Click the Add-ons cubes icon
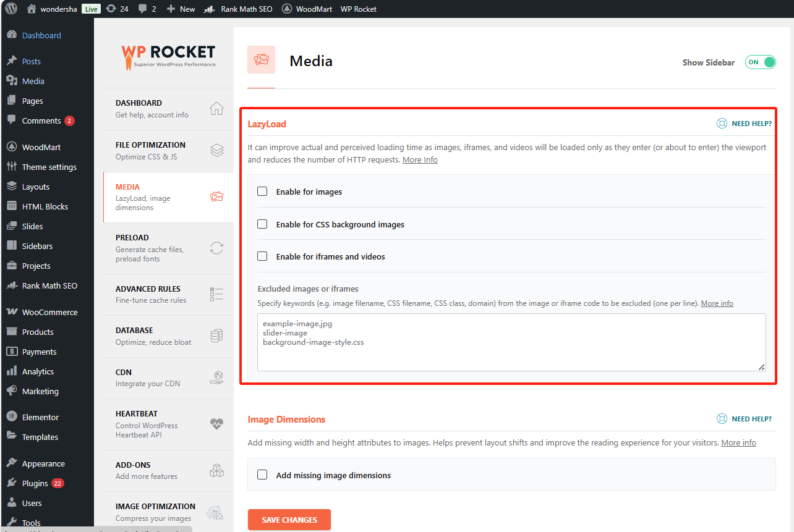Image resolution: width=794 pixels, height=532 pixels. [x=216, y=471]
